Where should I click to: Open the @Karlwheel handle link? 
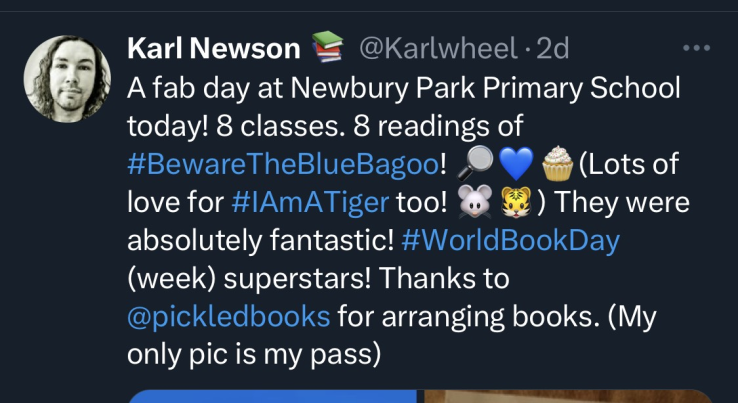click(438, 48)
